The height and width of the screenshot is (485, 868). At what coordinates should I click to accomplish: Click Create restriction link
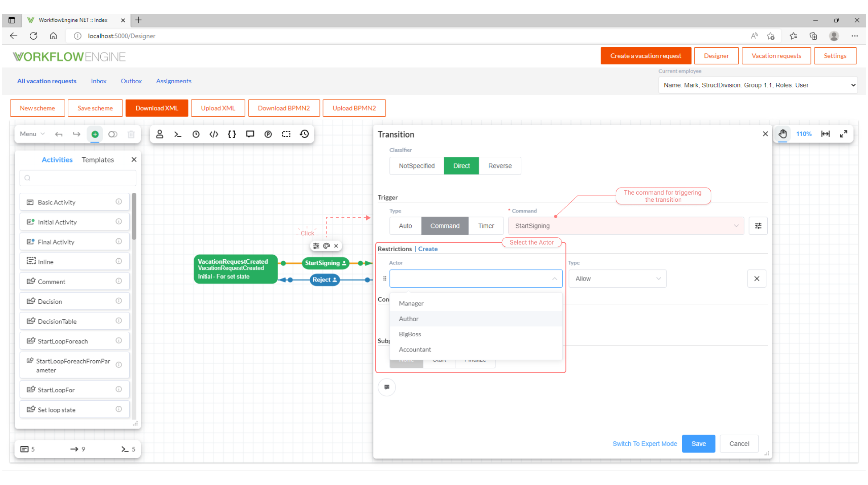pyautogui.click(x=428, y=249)
